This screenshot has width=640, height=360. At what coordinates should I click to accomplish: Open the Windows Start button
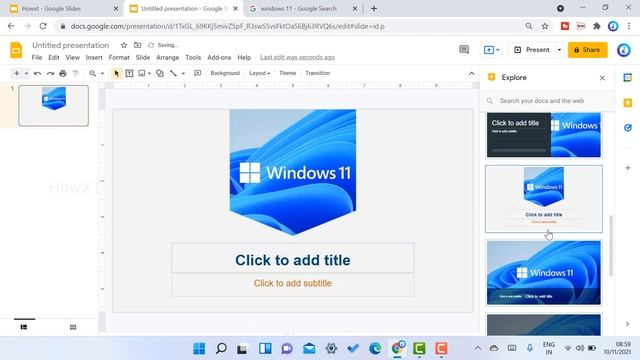click(x=199, y=349)
